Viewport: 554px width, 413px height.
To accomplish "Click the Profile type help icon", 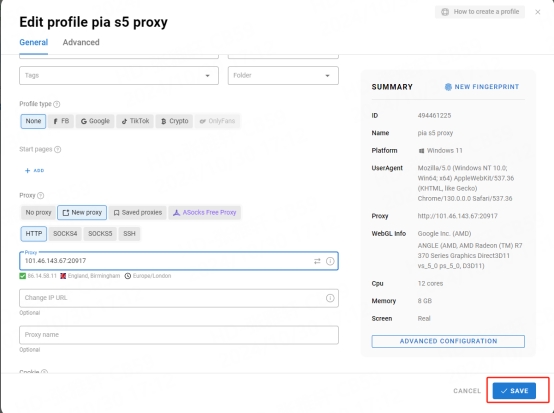I will click(57, 104).
